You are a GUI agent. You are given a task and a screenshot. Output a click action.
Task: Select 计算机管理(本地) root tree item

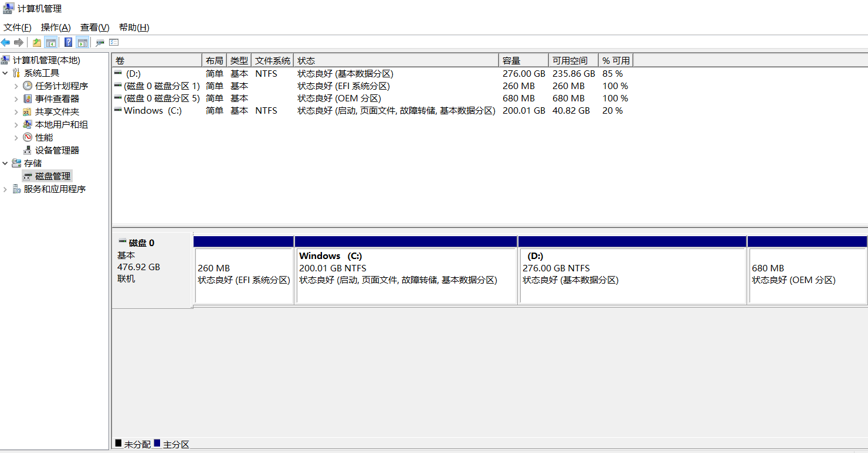point(46,60)
